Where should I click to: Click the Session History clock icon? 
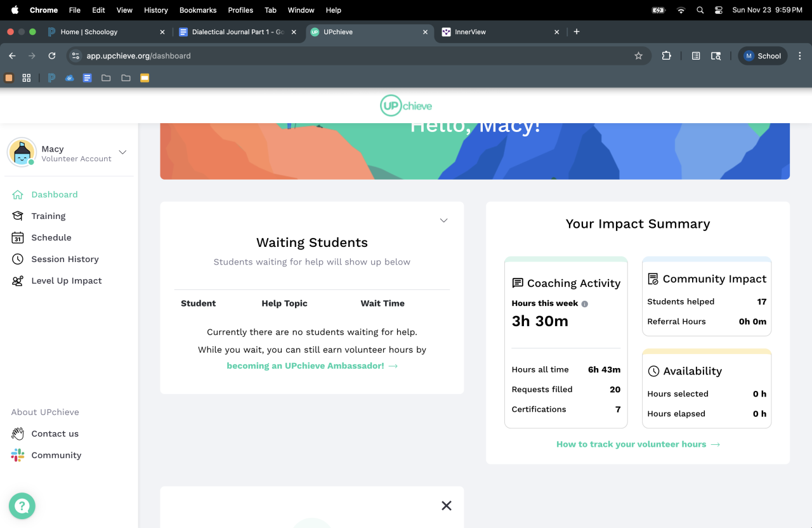pyautogui.click(x=18, y=260)
